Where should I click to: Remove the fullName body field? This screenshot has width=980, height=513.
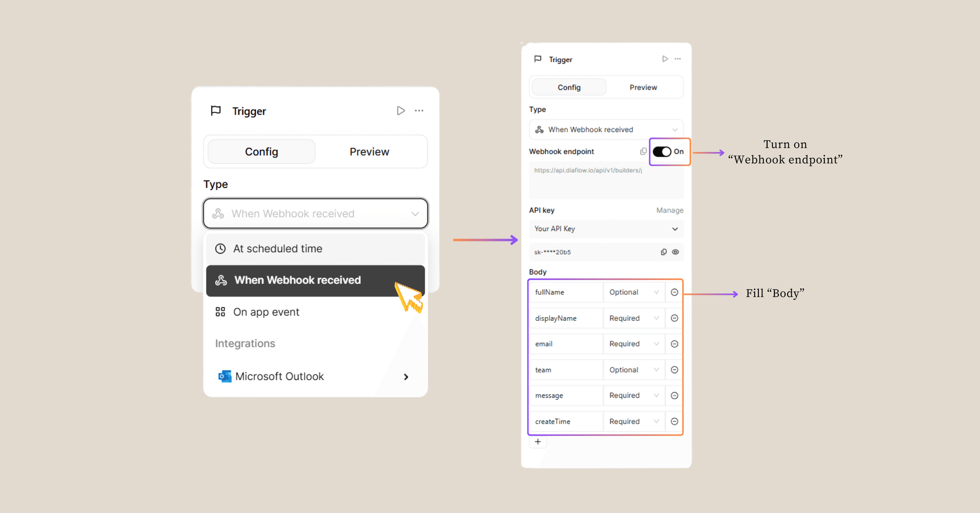674,292
